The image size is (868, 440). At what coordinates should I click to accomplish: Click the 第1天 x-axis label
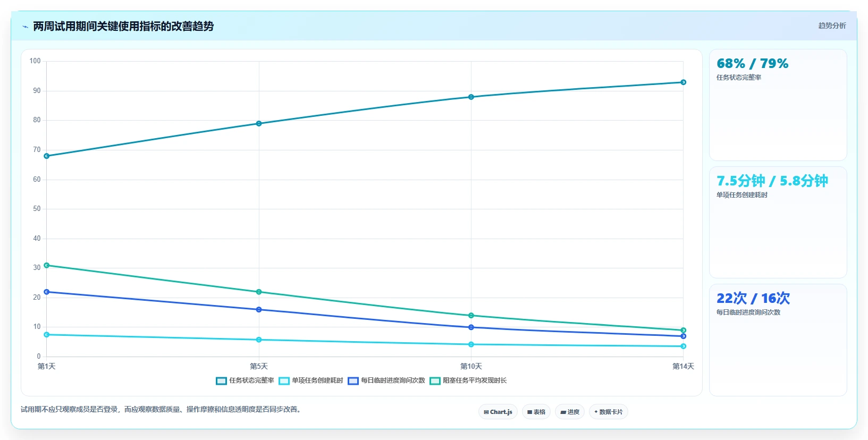click(x=47, y=366)
